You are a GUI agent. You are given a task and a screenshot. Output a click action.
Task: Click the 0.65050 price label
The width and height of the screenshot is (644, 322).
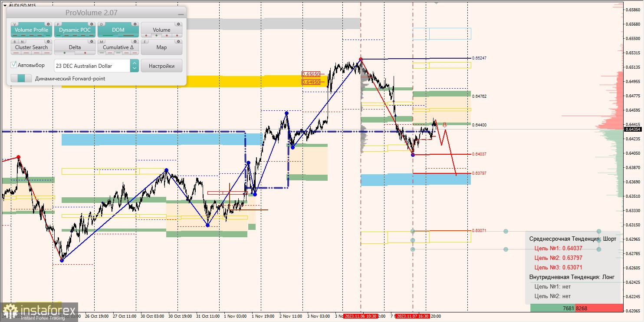click(311, 74)
